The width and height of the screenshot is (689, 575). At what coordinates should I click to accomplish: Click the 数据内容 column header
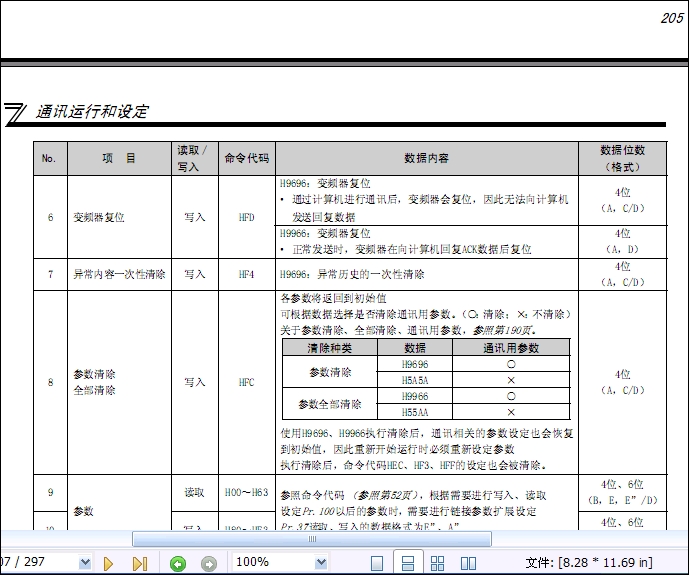(426, 158)
